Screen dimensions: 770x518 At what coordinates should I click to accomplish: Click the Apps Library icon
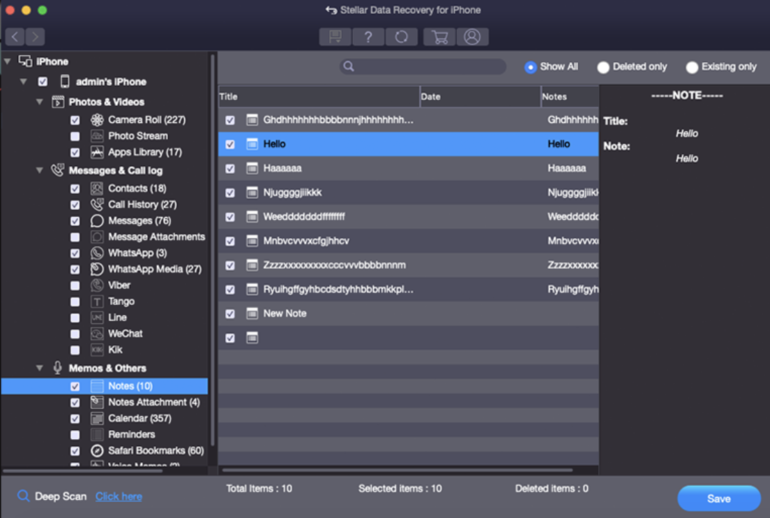97,152
